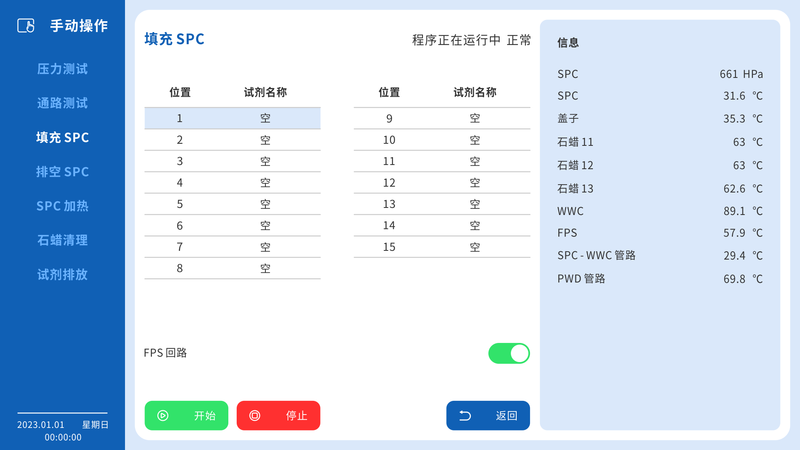
Task: Select 填充 SPC sidebar item
Action: (62, 137)
